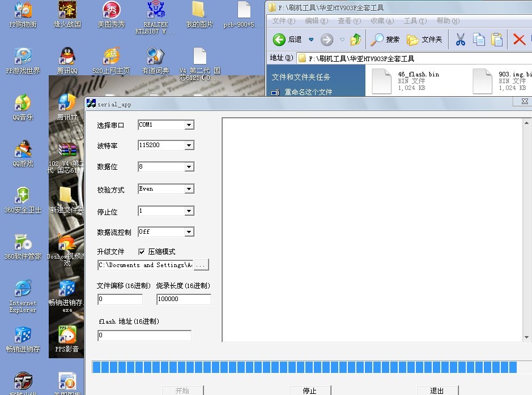Open the 查看 menu in Explorer
This screenshot has height=395, width=532.
coord(347,20)
